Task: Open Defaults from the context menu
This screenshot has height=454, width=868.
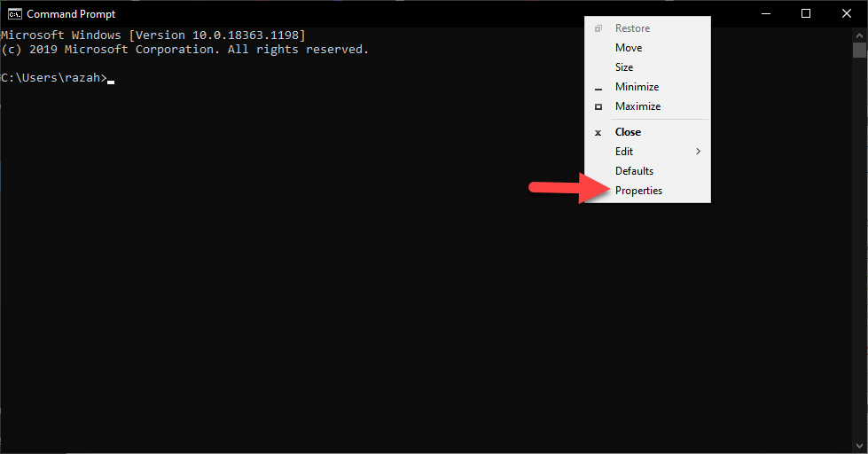Action: [x=634, y=171]
